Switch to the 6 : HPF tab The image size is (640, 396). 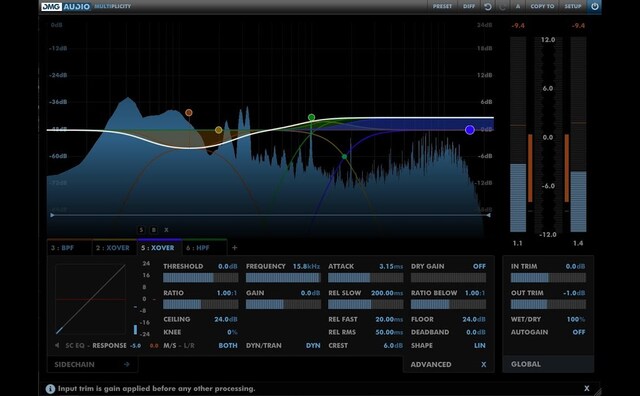click(x=204, y=248)
